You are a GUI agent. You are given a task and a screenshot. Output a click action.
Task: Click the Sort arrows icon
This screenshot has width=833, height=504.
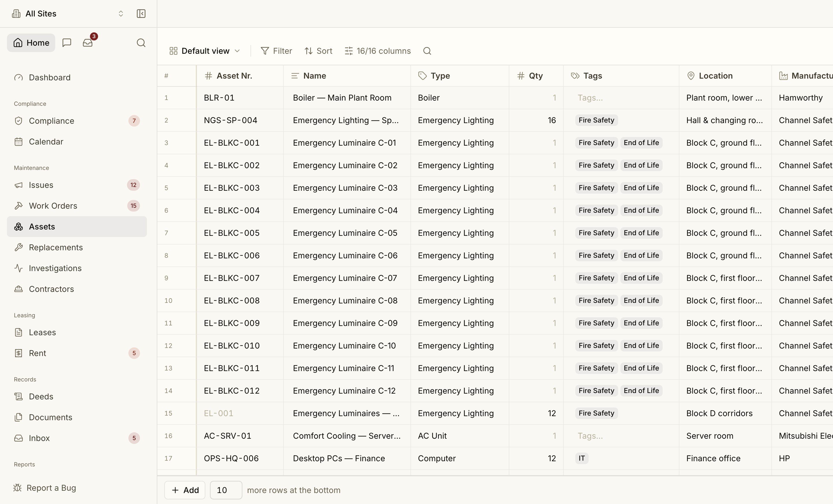308,51
